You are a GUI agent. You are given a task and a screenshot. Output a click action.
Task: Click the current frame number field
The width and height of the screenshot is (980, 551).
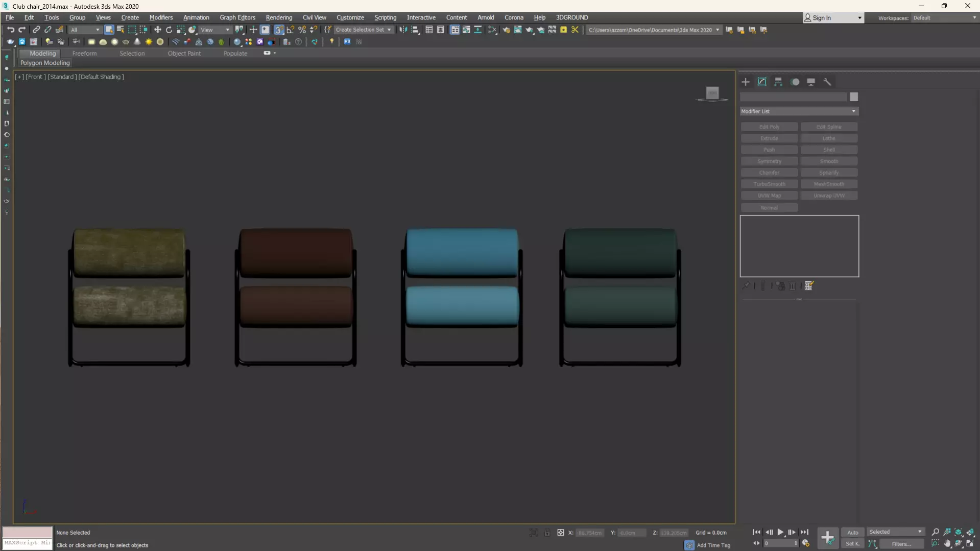tap(778, 543)
